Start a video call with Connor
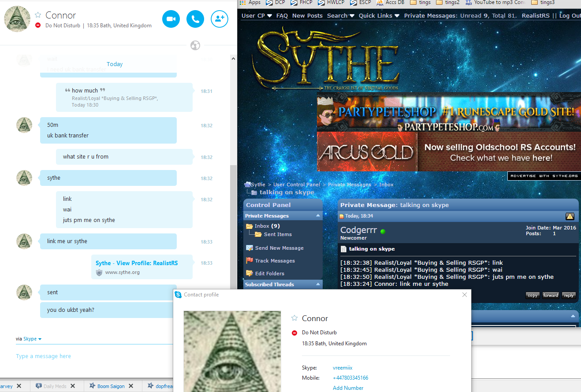 [x=171, y=19]
